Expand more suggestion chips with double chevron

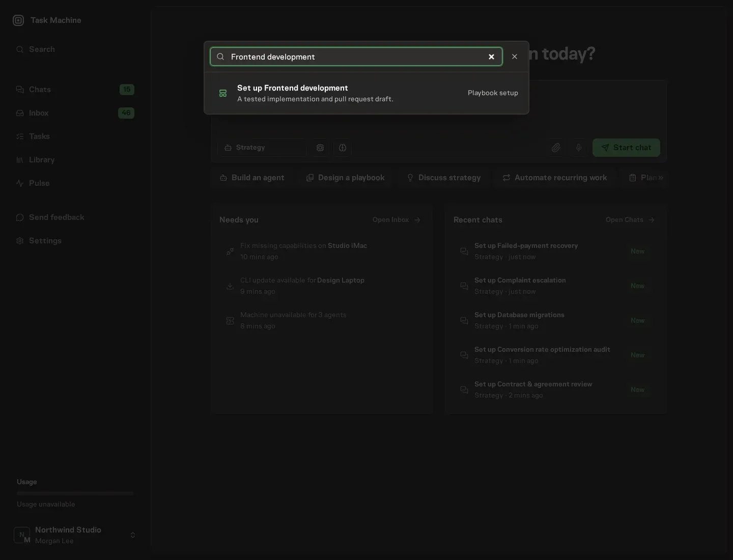[661, 178]
